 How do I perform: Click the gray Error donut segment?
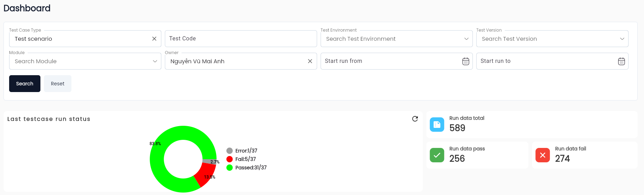[x=209, y=162]
